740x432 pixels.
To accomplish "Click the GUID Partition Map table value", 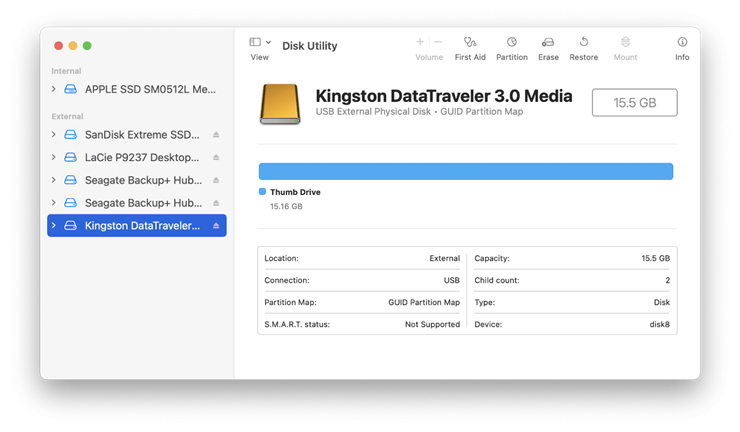I will click(x=424, y=302).
